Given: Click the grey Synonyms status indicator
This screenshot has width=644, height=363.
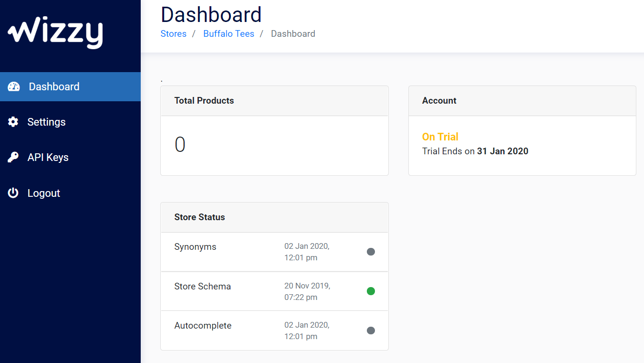Looking at the screenshot, I should pyautogui.click(x=371, y=252).
